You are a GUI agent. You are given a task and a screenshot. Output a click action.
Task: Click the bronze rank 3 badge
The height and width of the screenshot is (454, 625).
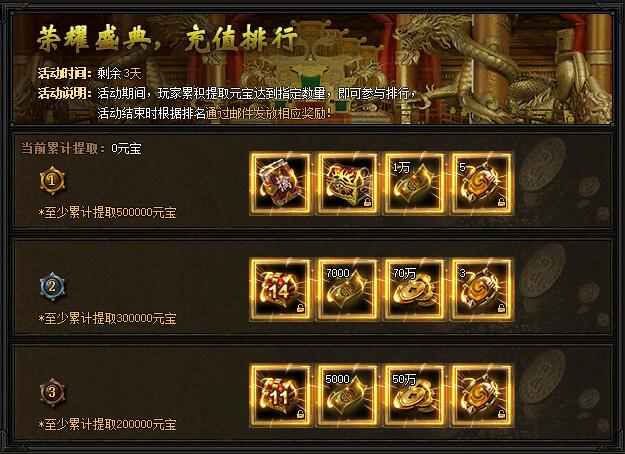coord(52,392)
